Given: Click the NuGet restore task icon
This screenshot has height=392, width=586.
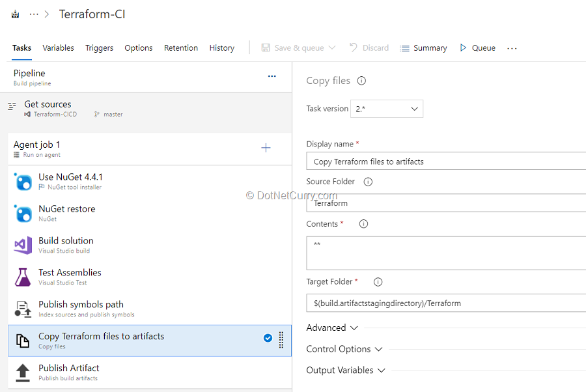Looking at the screenshot, I should click(x=23, y=214).
